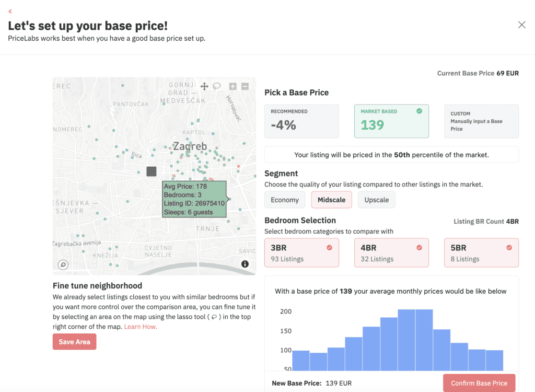Activate the lasso selection tool on map

click(216, 86)
